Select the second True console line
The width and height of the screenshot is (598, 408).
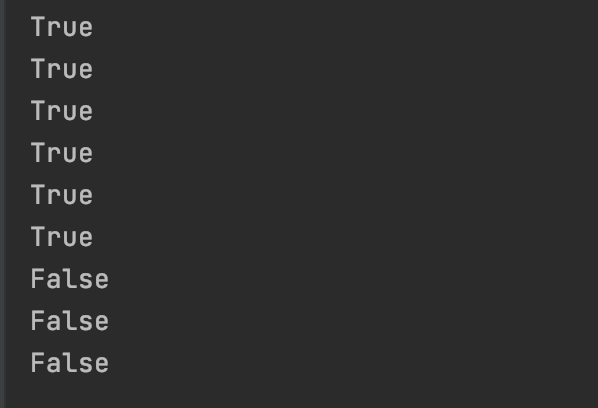pyautogui.click(x=62, y=69)
